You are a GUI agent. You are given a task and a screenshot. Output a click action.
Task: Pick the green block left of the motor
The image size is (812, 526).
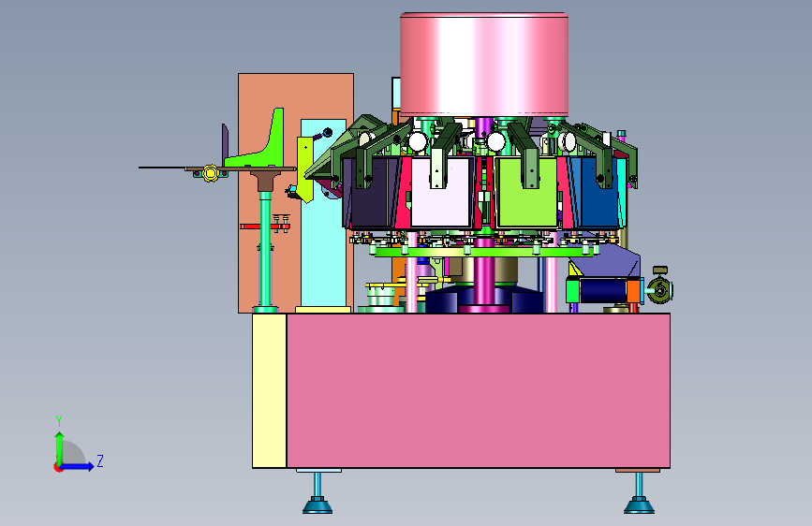click(572, 290)
